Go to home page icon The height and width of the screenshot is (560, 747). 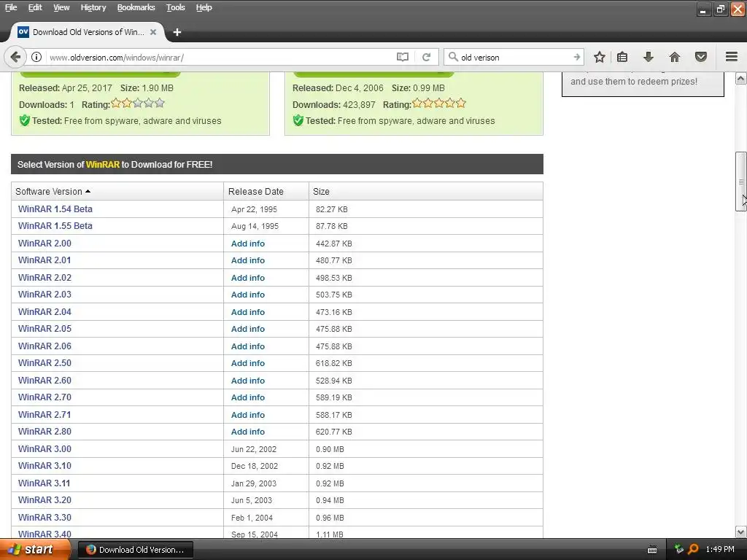coord(675,57)
